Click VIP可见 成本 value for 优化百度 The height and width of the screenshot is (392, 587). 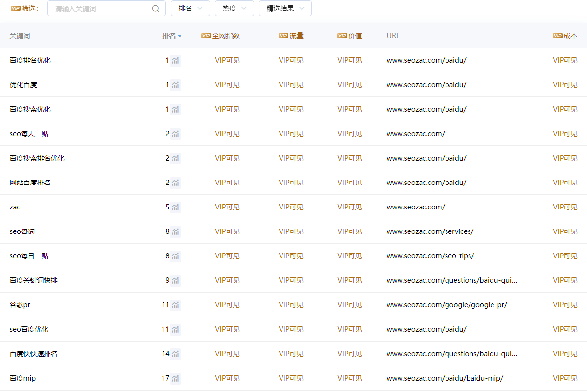click(565, 85)
